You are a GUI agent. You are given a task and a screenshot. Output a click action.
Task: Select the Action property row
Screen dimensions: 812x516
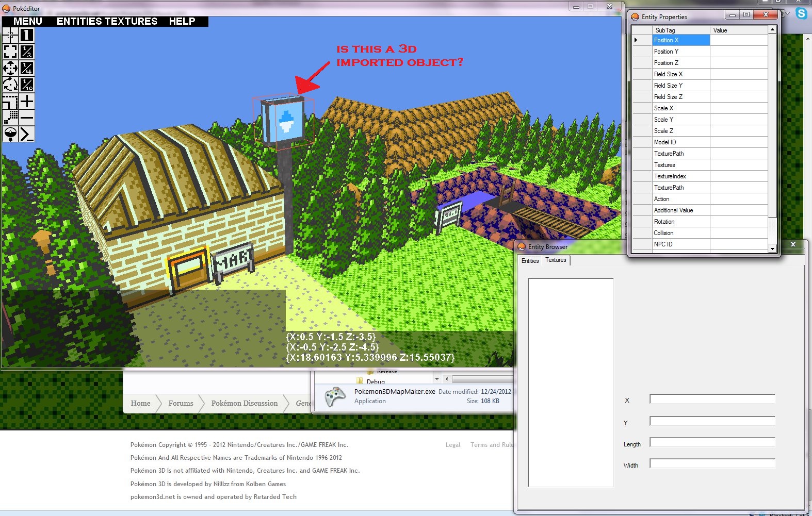pos(700,199)
